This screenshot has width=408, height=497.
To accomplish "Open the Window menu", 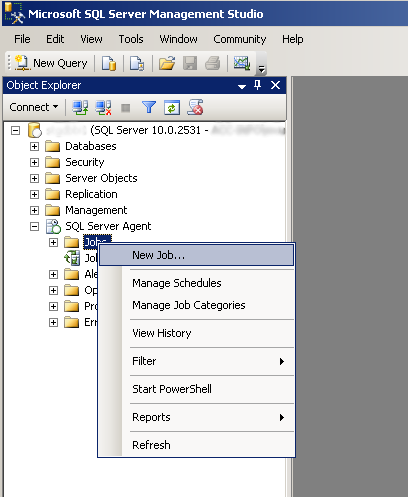I will pyautogui.click(x=178, y=39).
